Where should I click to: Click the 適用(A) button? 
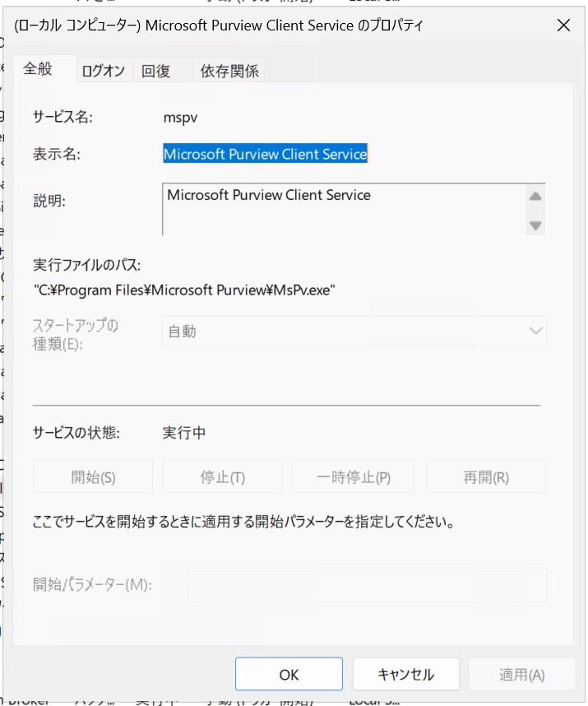click(x=522, y=674)
